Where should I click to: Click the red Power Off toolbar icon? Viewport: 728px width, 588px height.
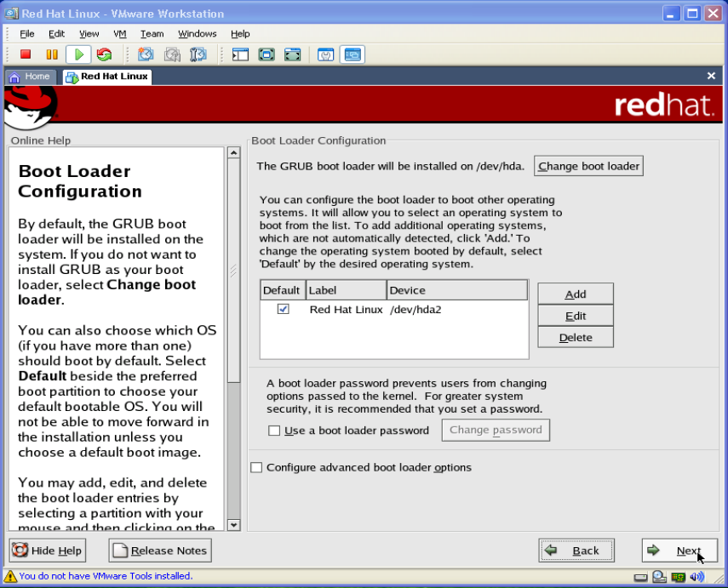tap(26, 54)
